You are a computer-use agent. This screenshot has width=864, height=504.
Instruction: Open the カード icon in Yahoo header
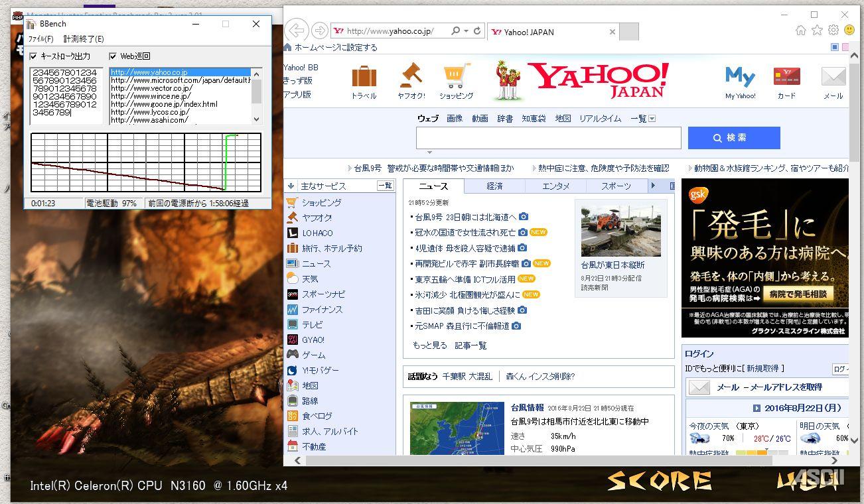pyautogui.click(x=786, y=77)
